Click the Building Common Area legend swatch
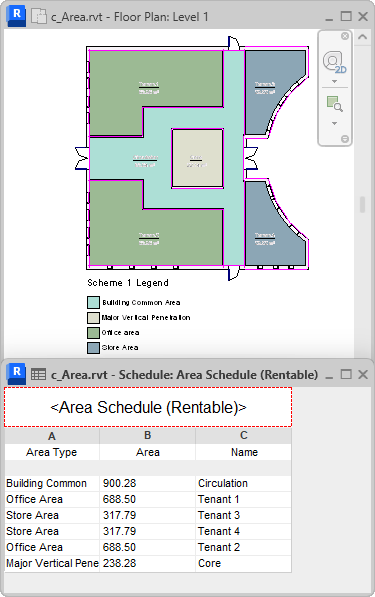This screenshot has width=375, height=597. 93,302
